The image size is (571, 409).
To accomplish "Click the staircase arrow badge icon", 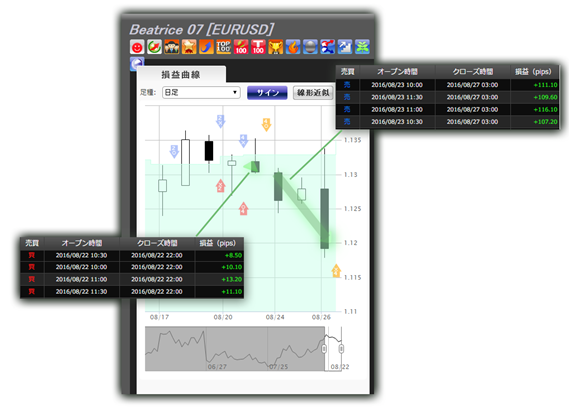I will click(x=344, y=47).
